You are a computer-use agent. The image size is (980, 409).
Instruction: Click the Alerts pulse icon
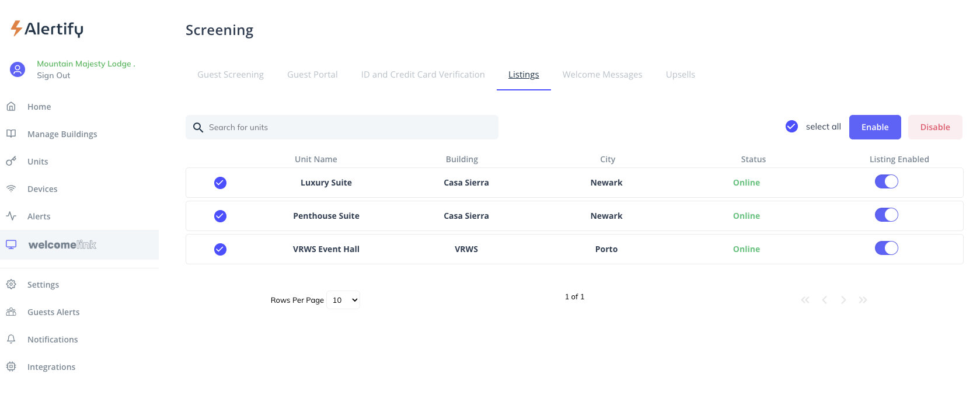(11, 216)
